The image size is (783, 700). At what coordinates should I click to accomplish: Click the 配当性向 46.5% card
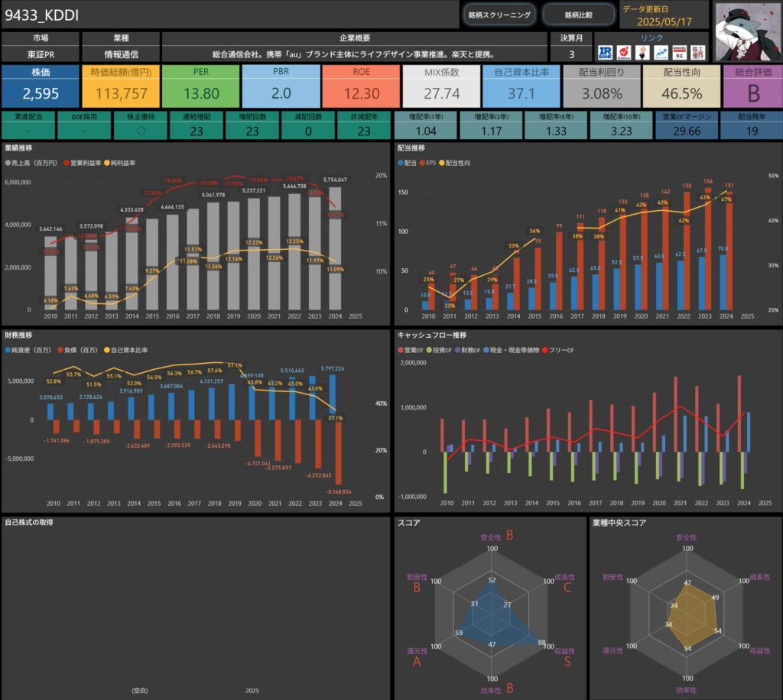pyautogui.click(x=681, y=86)
